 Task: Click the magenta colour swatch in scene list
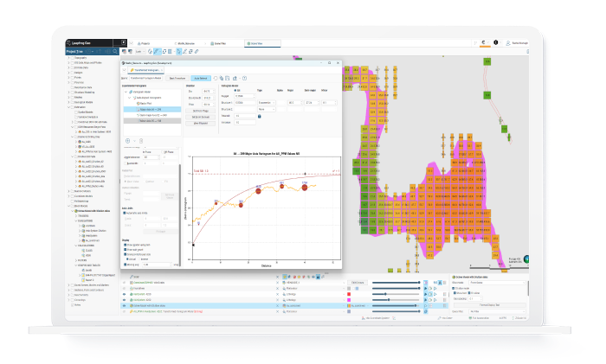tap(349, 300)
